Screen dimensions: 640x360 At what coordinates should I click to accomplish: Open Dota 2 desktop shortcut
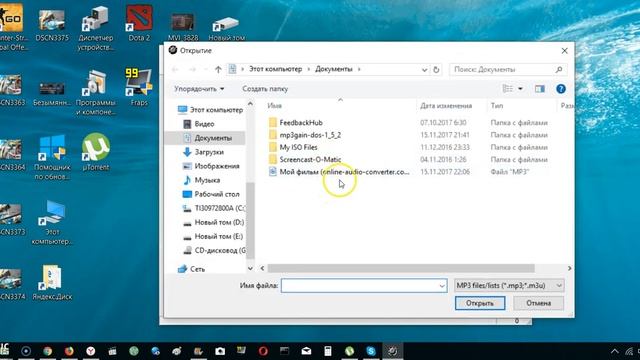coord(139,23)
